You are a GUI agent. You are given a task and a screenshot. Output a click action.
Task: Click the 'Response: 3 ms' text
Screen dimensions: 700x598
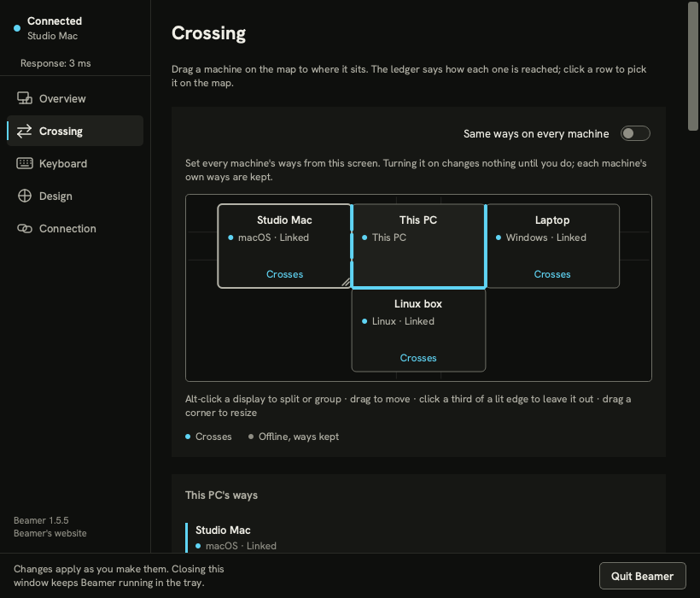point(55,63)
